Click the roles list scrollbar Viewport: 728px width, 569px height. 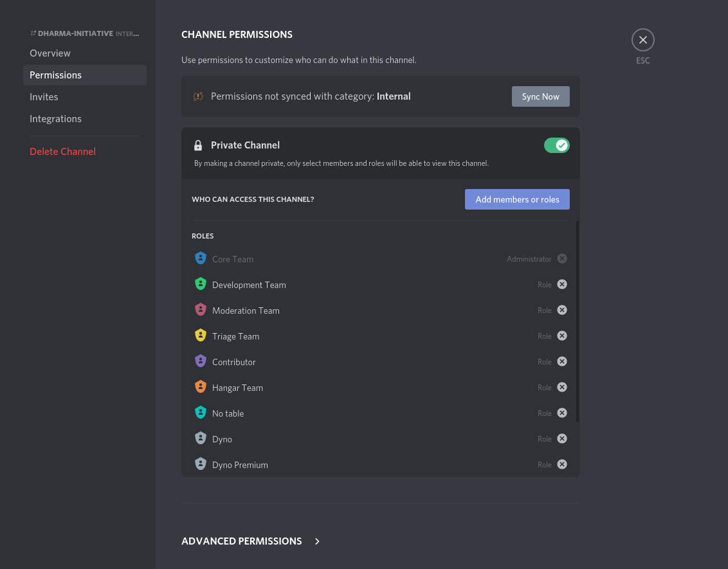tap(577, 321)
